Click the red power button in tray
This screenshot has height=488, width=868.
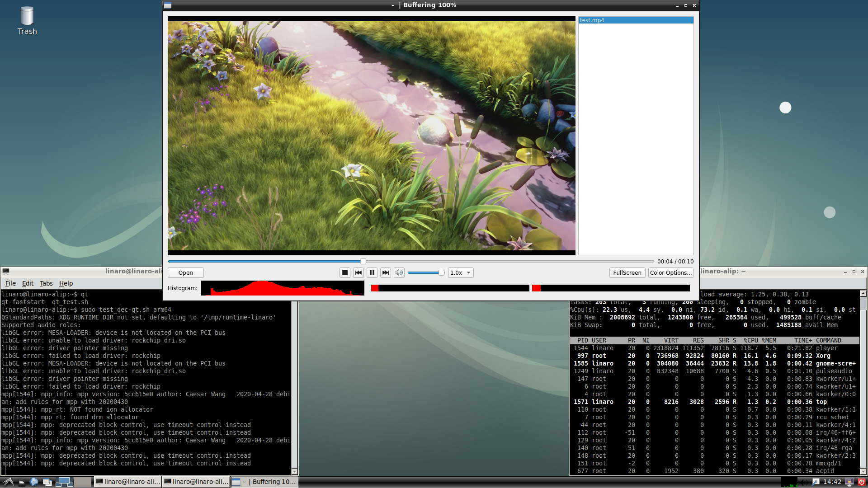point(862,482)
